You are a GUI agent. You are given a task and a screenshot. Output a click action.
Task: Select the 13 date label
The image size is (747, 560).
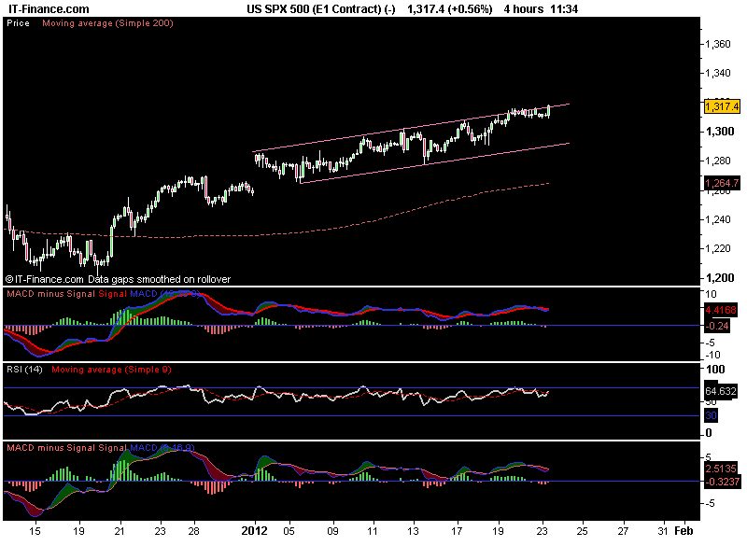click(x=413, y=531)
